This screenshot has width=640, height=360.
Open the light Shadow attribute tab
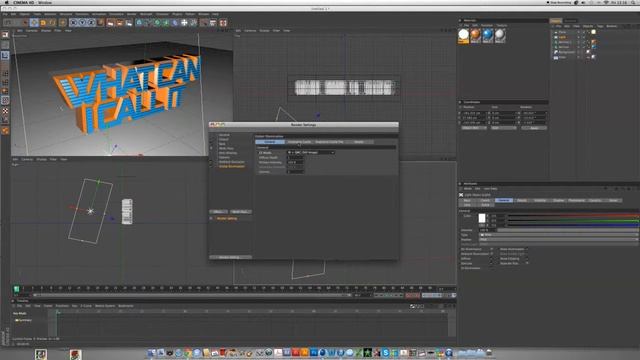click(x=558, y=200)
